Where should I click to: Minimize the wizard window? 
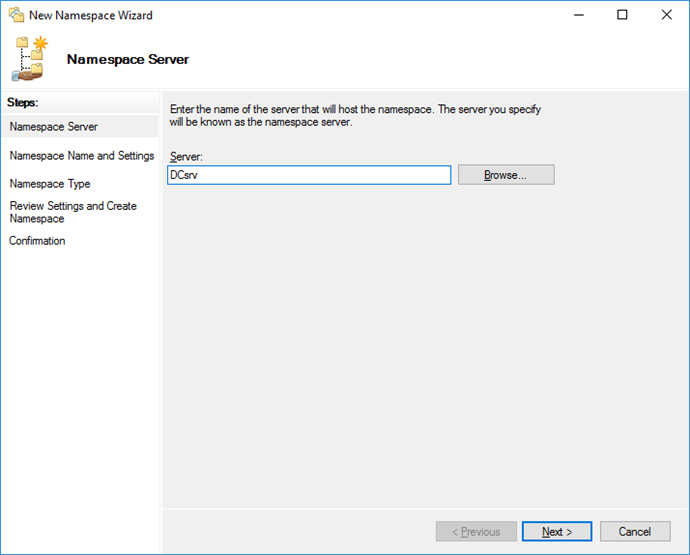coord(579,15)
